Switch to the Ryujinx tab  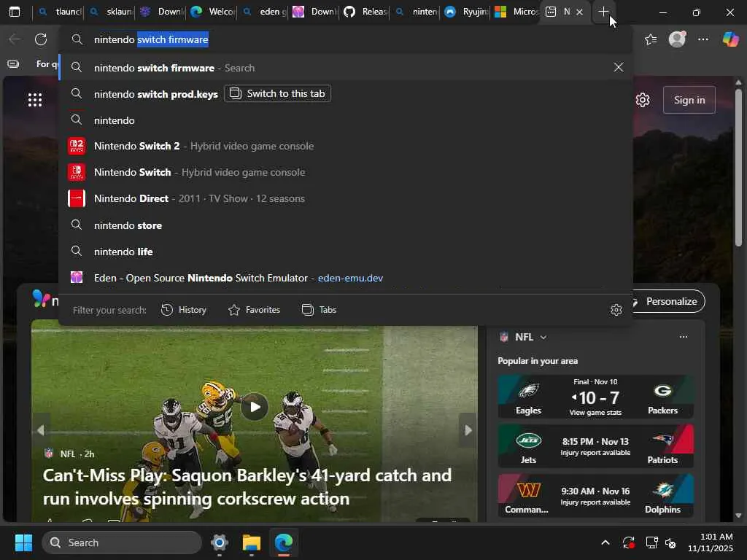point(465,12)
